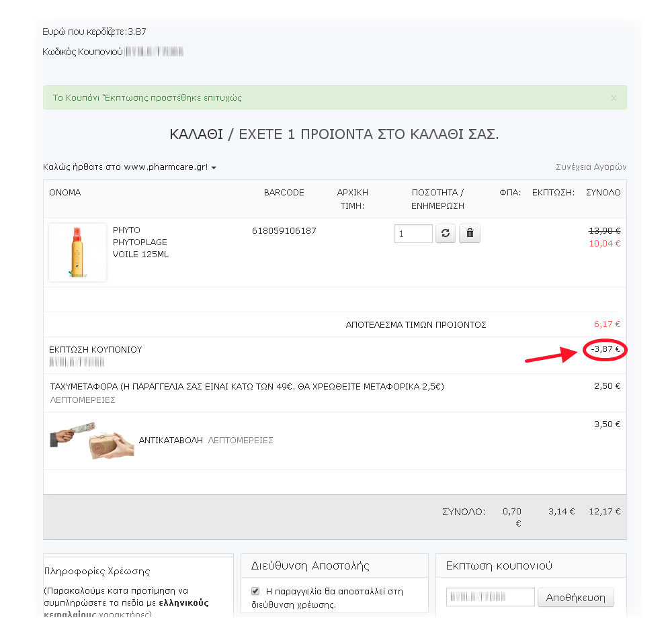Click the ΣΥΝΟΛΟ column header

603,193
